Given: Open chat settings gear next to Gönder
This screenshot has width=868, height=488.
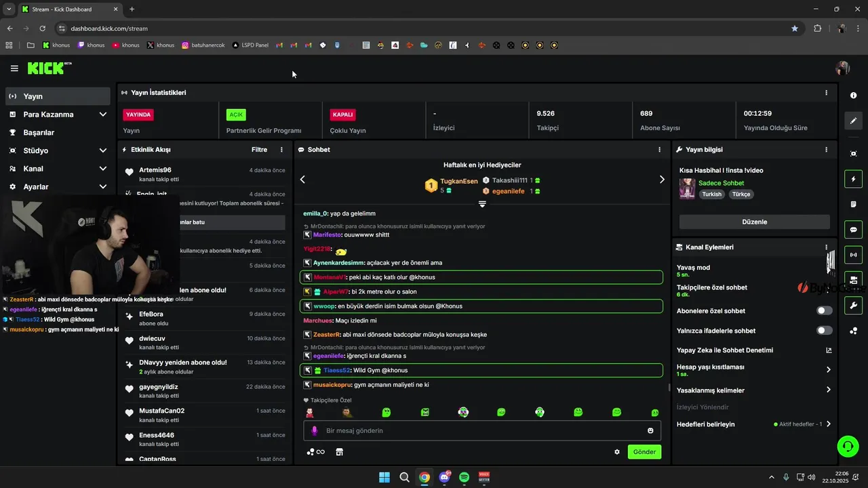Looking at the screenshot, I should pos(617,452).
